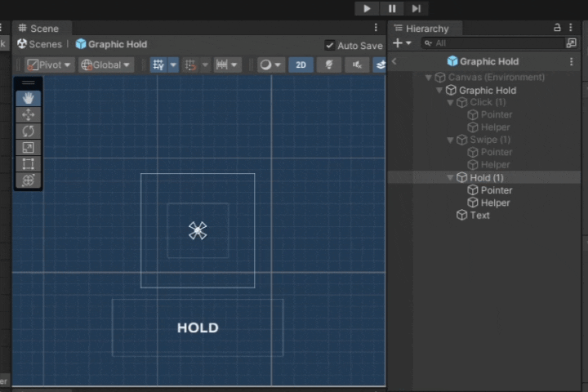The height and width of the screenshot is (392, 588).
Task: Click the Scenes breadcrumb
Action: 39,44
